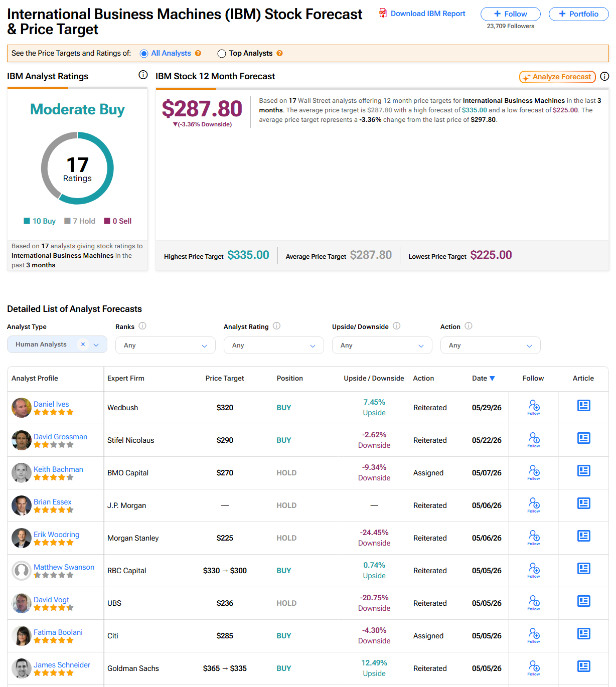Image resolution: width=616 pixels, height=687 pixels.
Task: Click Position column header
Action: 290,378
